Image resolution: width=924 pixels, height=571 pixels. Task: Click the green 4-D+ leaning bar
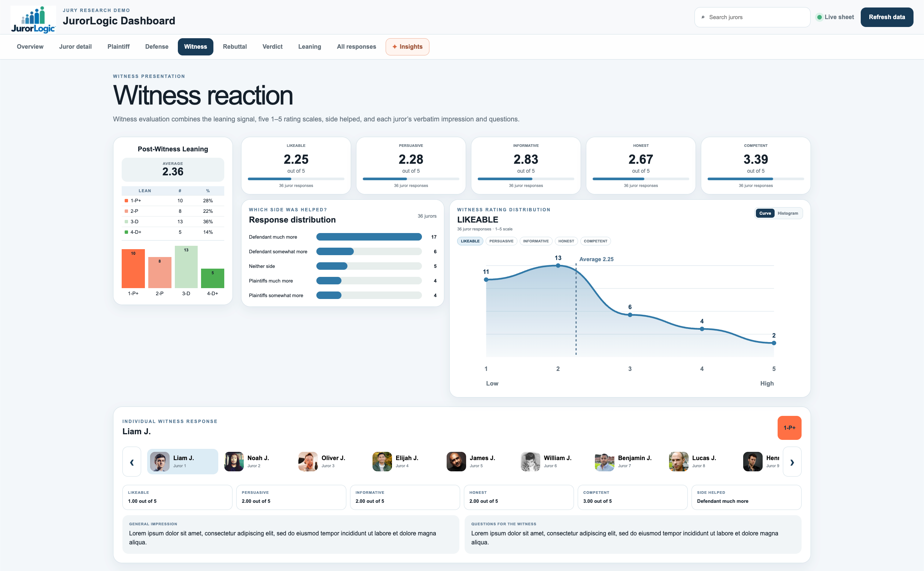tap(212, 279)
